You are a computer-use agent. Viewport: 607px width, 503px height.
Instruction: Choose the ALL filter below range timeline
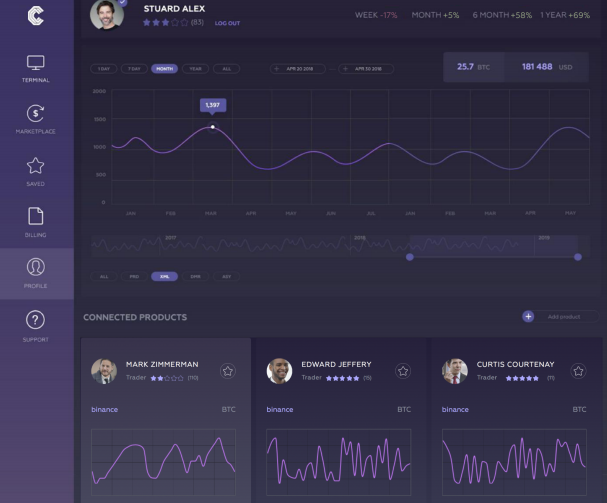pos(104,276)
